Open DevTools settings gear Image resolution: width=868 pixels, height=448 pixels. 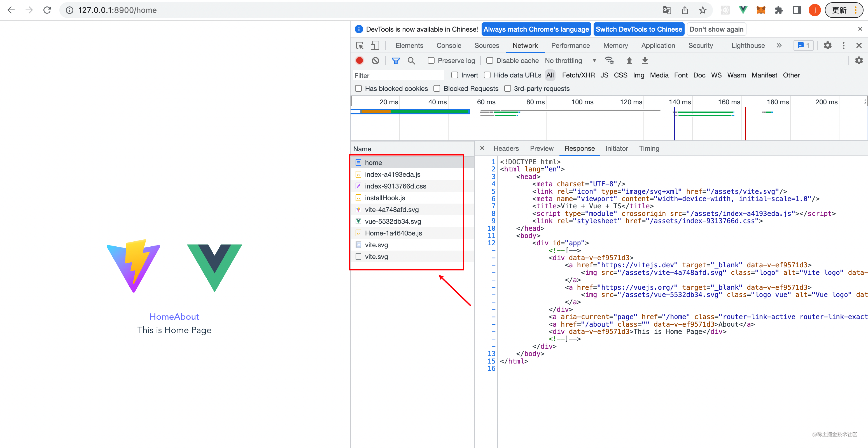[827, 45]
